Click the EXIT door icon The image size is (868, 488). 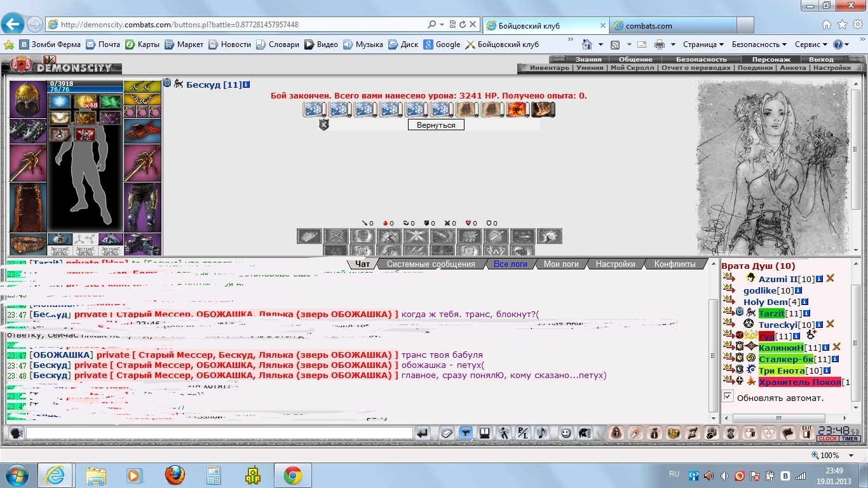(806, 433)
